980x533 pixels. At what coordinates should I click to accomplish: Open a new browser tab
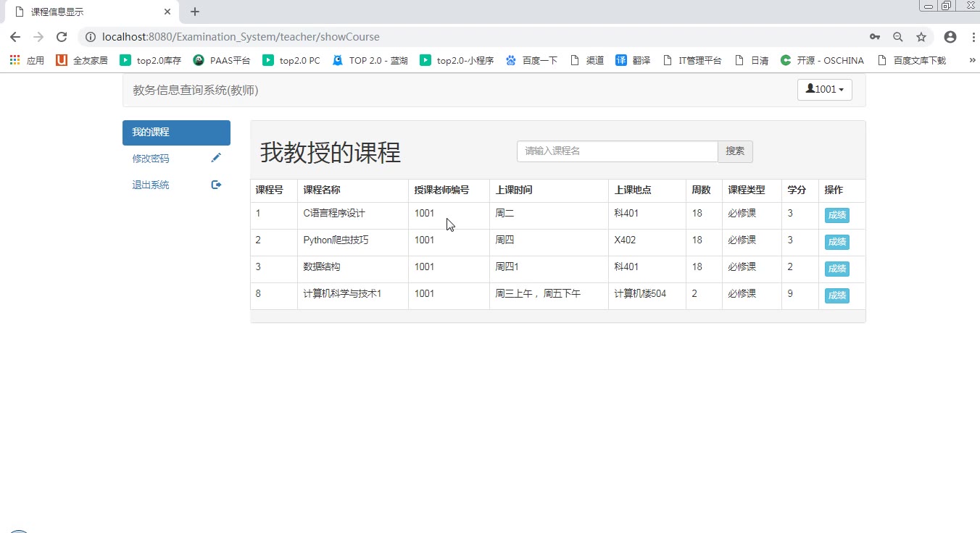[x=195, y=12]
